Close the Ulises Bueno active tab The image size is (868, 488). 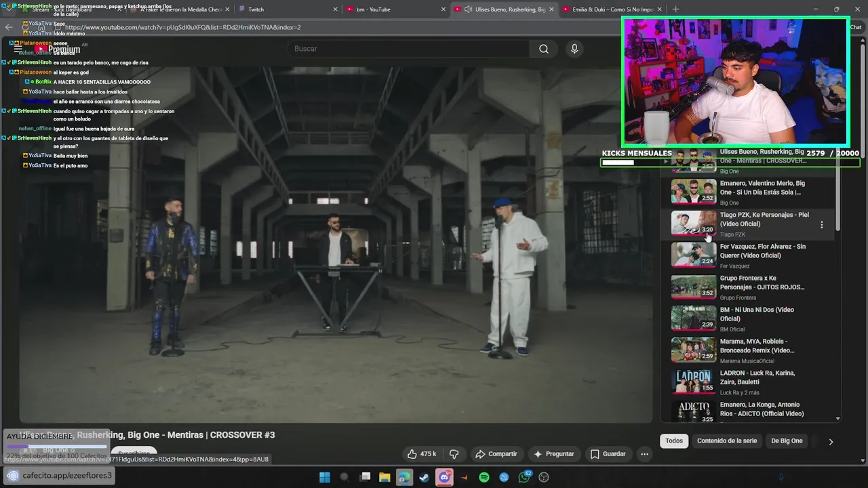(x=551, y=9)
